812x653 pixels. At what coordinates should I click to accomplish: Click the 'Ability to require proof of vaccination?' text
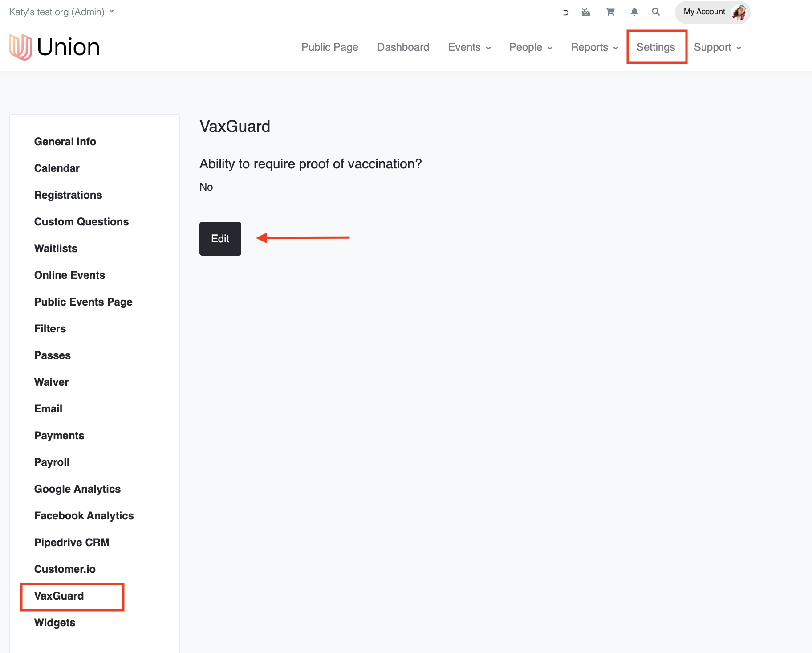311,164
